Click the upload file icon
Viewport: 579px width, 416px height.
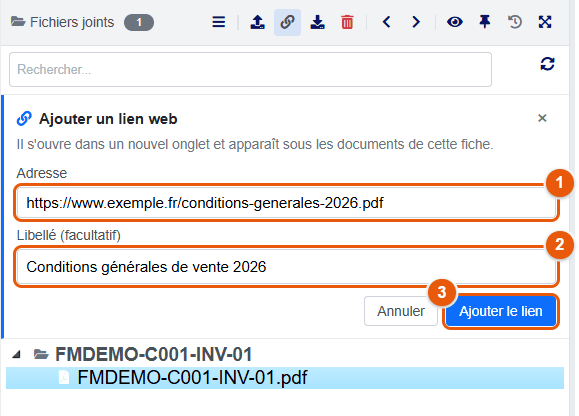click(x=257, y=22)
